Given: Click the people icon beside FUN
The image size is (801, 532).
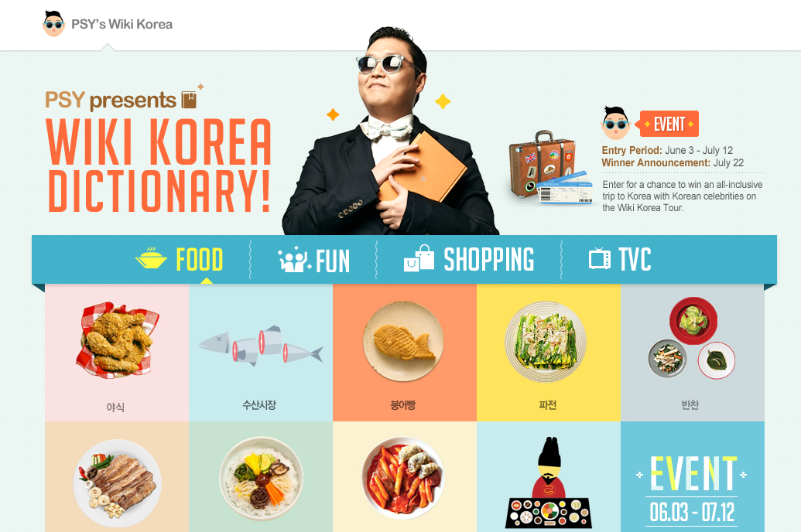Looking at the screenshot, I should pos(294,260).
